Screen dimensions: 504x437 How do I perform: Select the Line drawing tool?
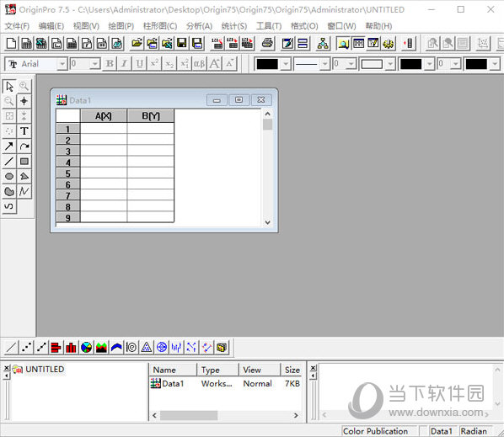[x=9, y=161]
